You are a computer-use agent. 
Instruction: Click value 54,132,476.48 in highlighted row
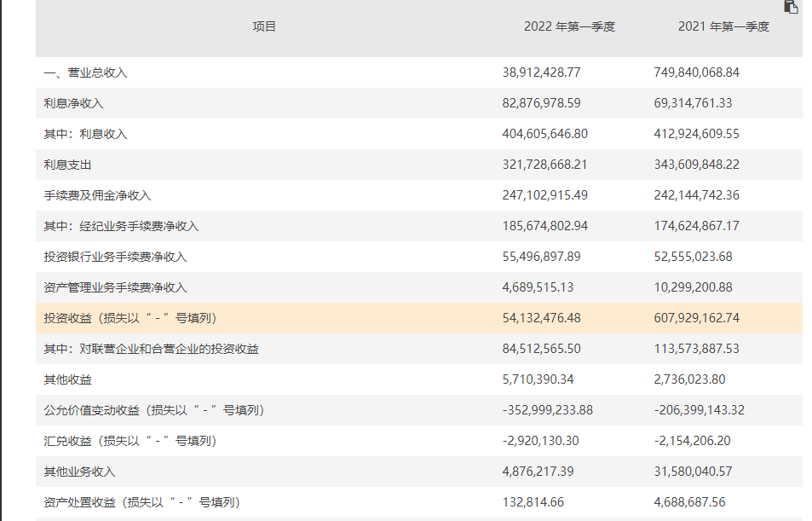click(x=541, y=318)
